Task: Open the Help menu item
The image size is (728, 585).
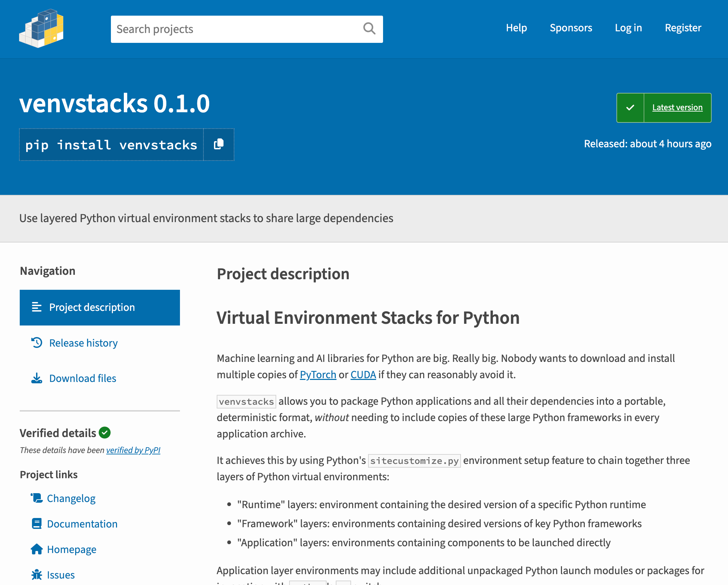Action: (517, 28)
